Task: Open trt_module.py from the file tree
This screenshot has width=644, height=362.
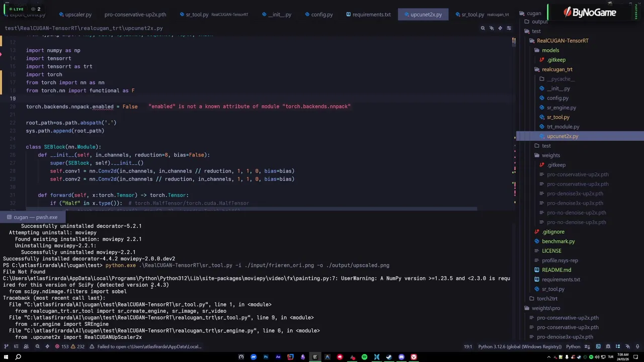Action: (x=562, y=127)
